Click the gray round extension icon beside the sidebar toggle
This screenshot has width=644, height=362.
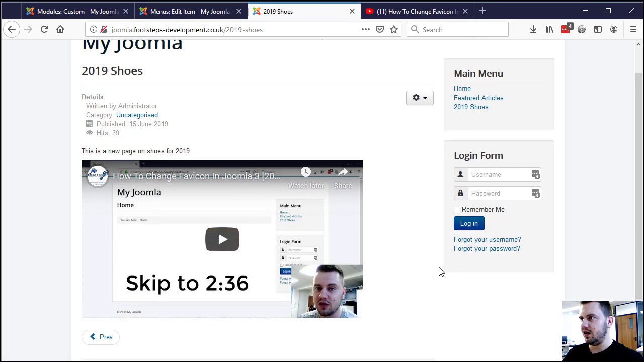tap(582, 30)
